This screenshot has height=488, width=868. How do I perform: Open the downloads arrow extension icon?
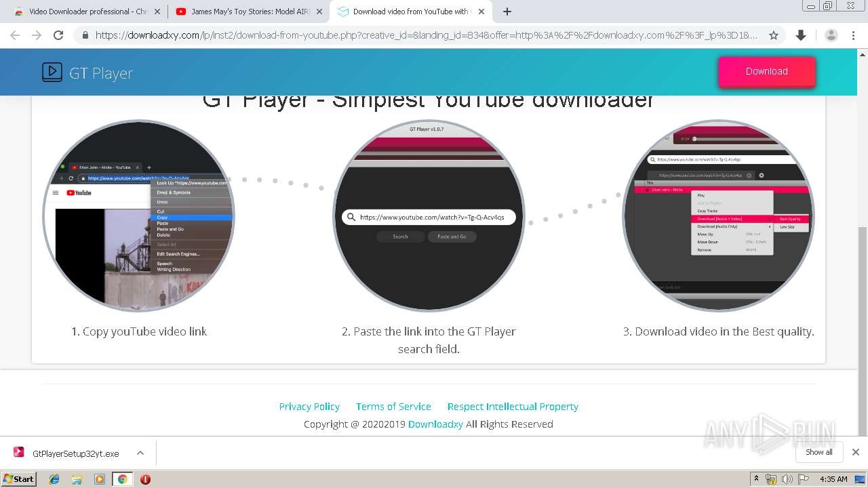[801, 35]
